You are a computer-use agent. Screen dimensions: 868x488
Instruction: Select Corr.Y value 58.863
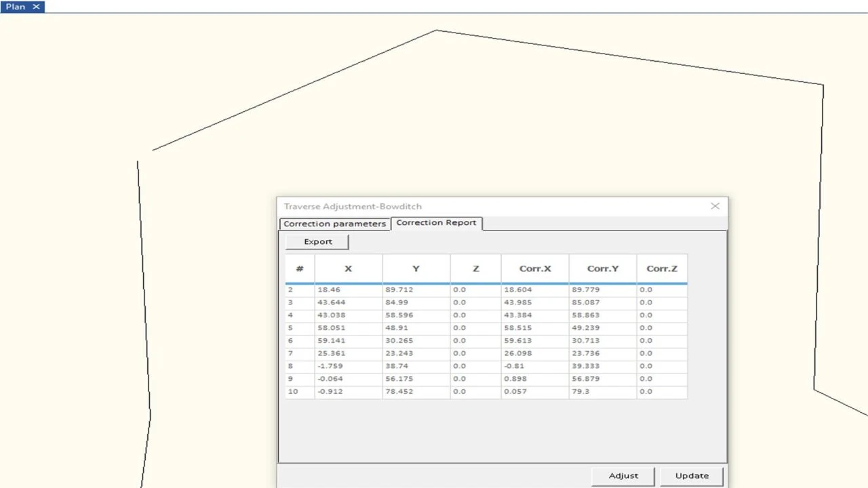[x=603, y=315]
